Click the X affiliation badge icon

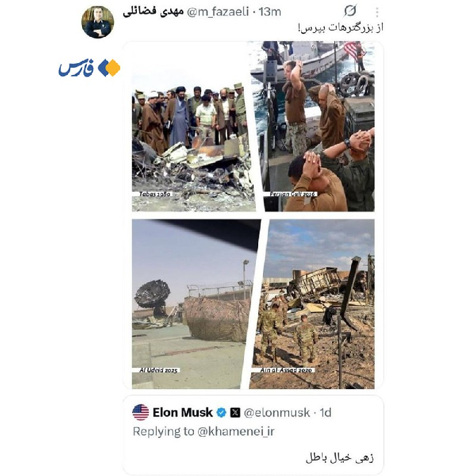point(235,412)
